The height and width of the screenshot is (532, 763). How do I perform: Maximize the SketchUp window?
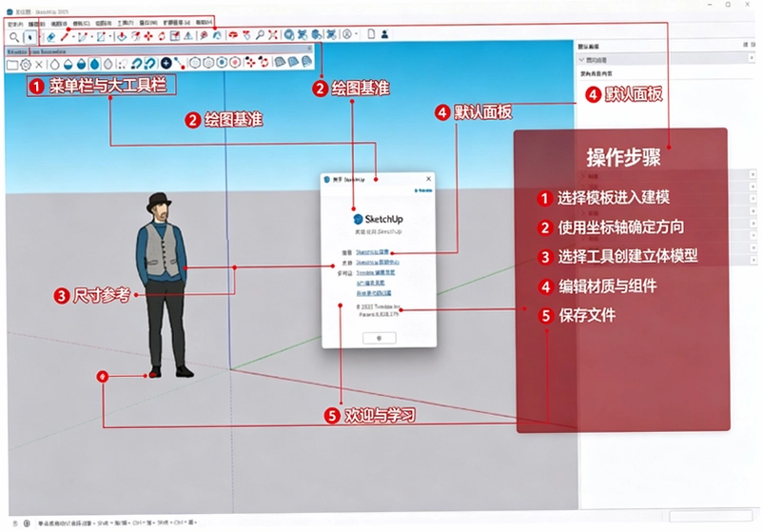click(728, 5)
